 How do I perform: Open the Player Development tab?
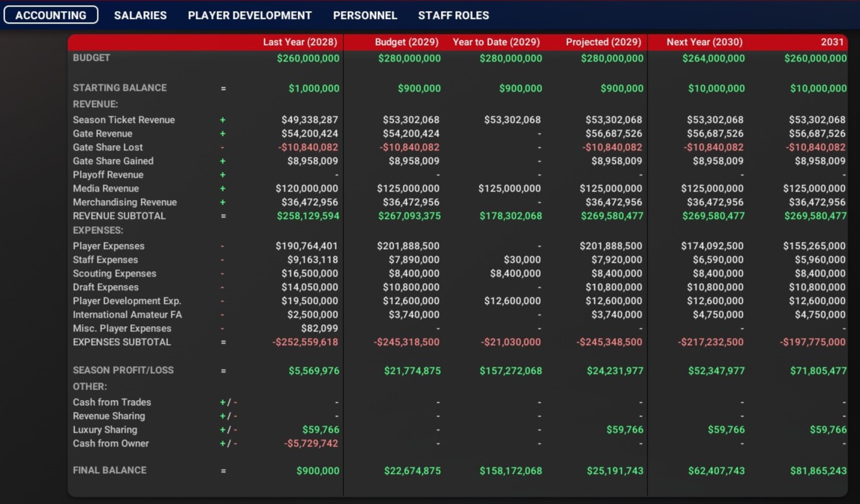click(x=250, y=15)
